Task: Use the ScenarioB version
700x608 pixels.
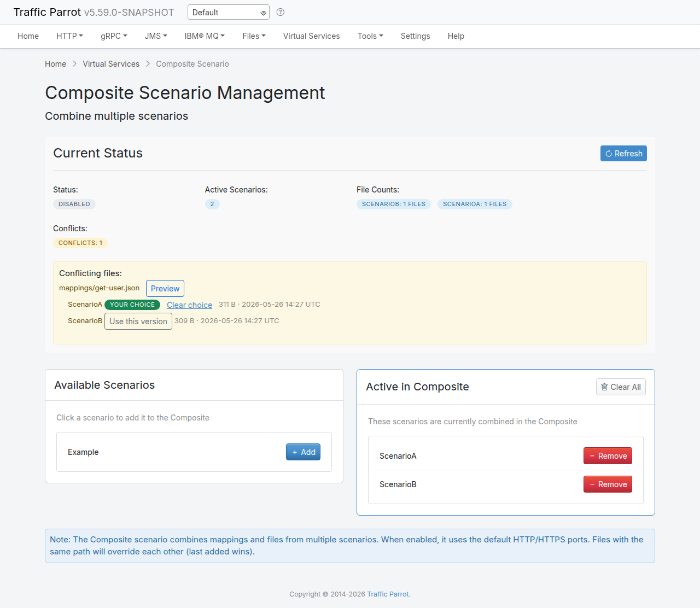Action: coord(138,321)
